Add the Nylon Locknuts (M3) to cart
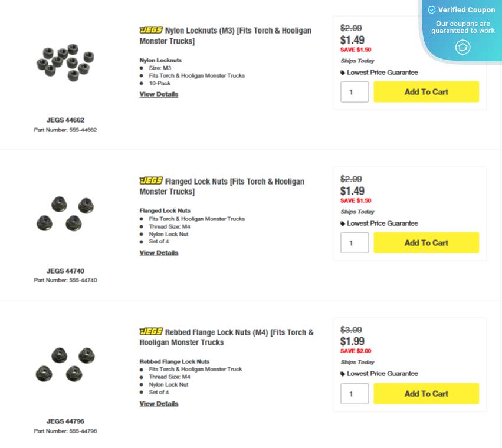 click(426, 91)
